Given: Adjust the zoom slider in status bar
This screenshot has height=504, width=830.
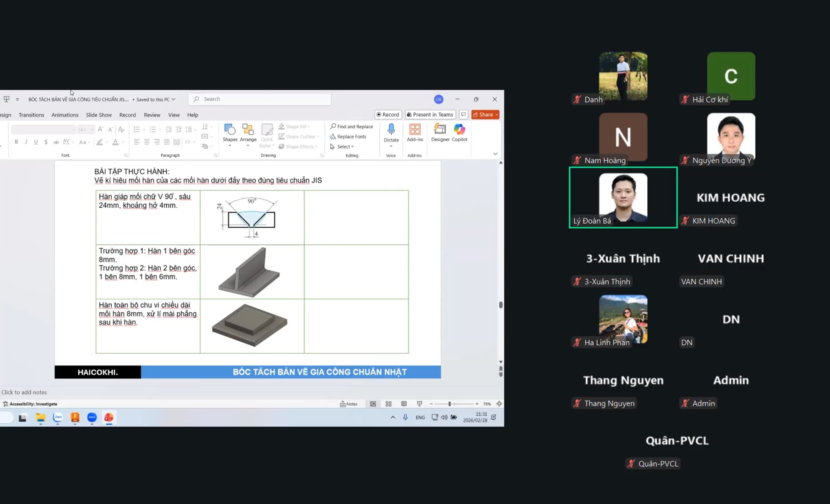Looking at the screenshot, I should point(449,404).
